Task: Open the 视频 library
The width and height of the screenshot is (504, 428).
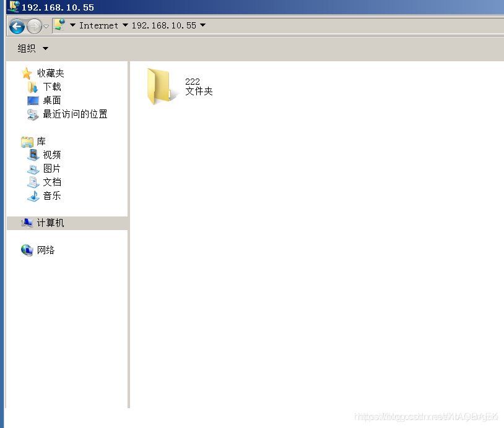Action: [52, 155]
